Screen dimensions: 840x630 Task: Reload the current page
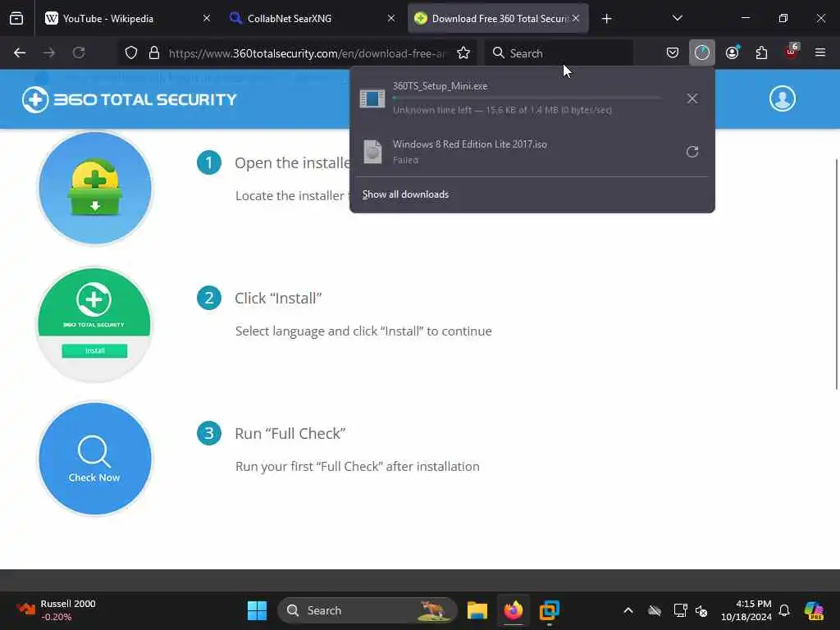click(79, 53)
